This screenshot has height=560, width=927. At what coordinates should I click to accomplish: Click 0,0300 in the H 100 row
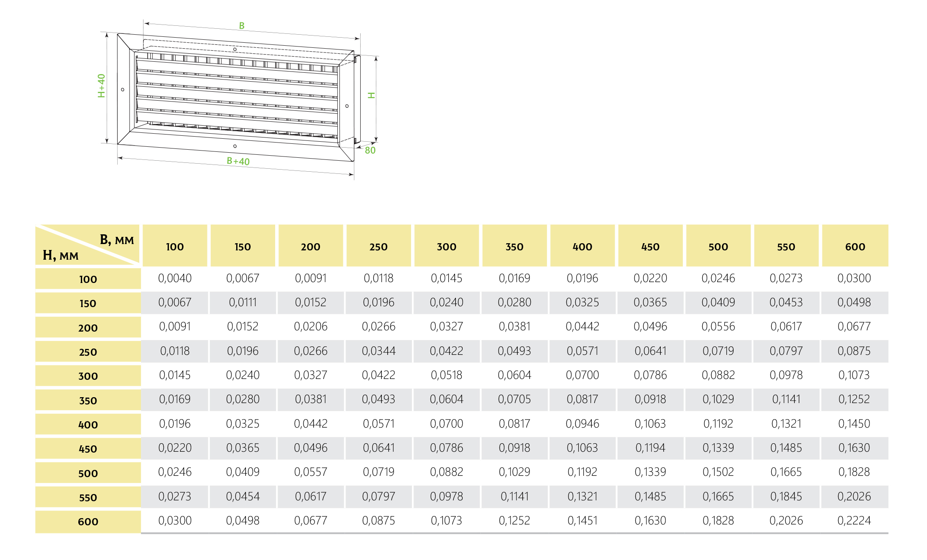click(854, 278)
